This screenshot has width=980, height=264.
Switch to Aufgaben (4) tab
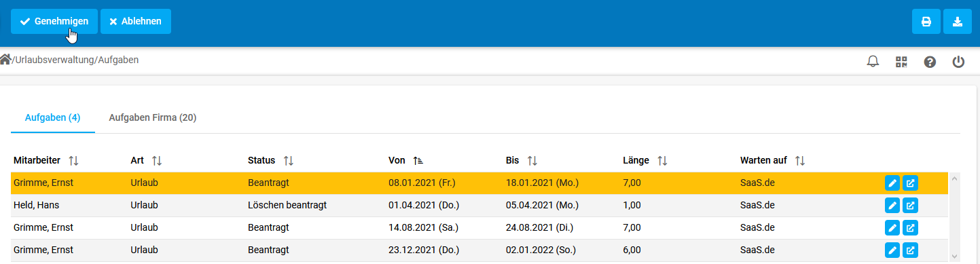[53, 117]
